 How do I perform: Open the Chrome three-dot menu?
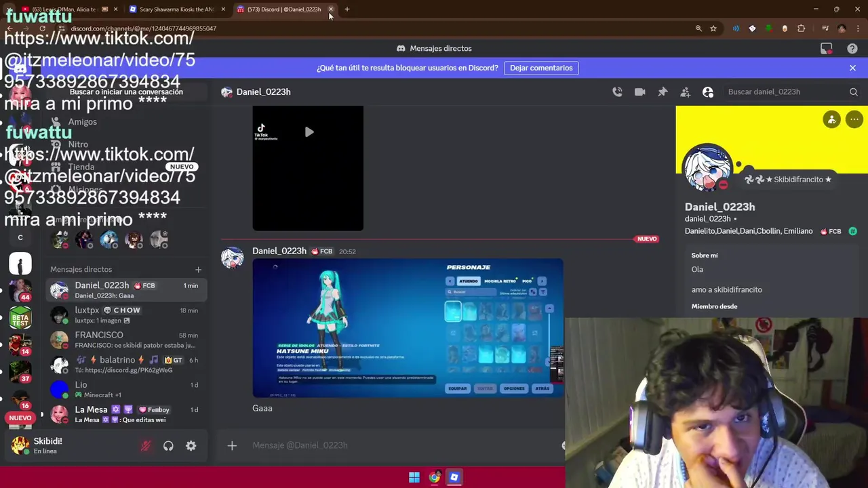pyautogui.click(x=858, y=28)
